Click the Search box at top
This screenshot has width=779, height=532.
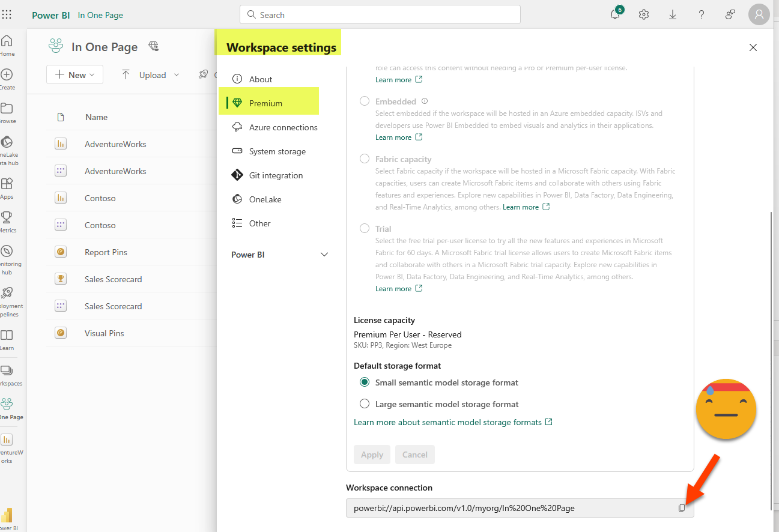pos(380,15)
